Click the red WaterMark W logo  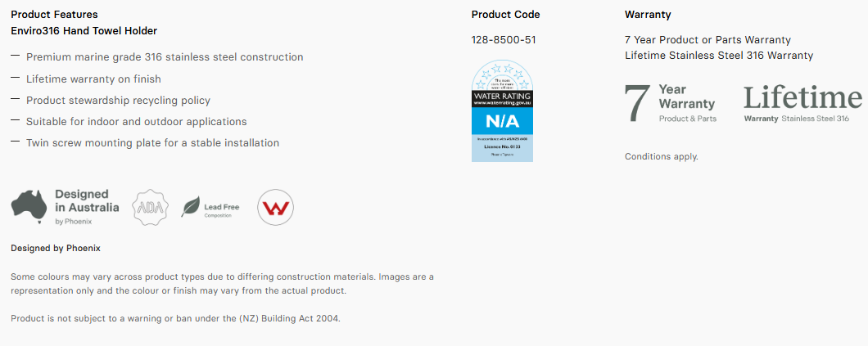click(x=275, y=208)
